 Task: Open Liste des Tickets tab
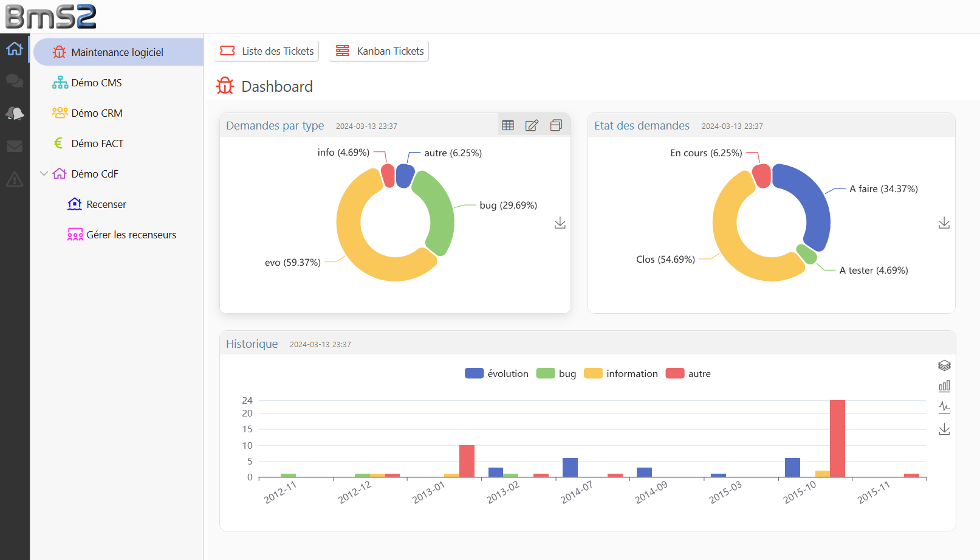[267, 51]
